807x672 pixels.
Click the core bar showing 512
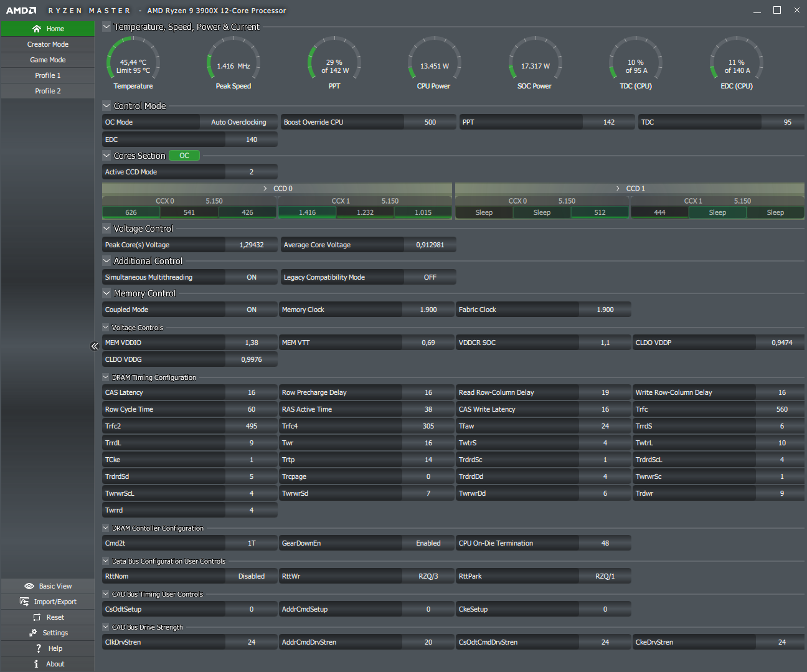(600, 212)
